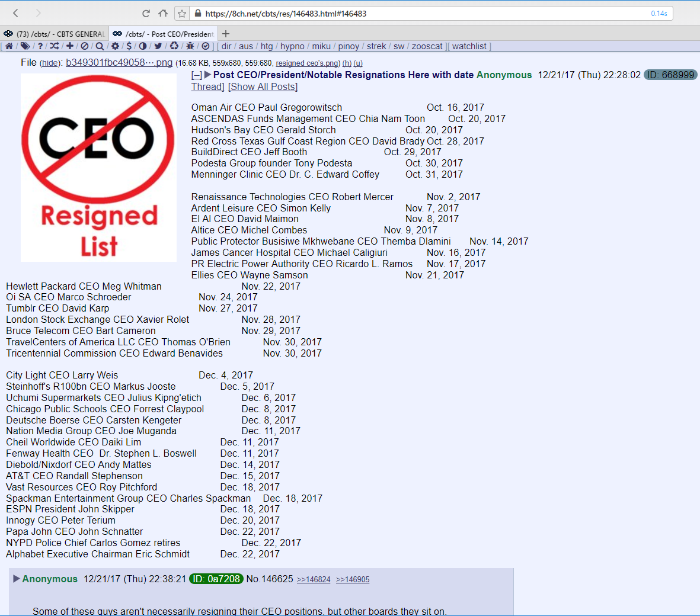Screen dimensions: 700x616
Task: Open the question mark help icon
Action: (40, 46)
